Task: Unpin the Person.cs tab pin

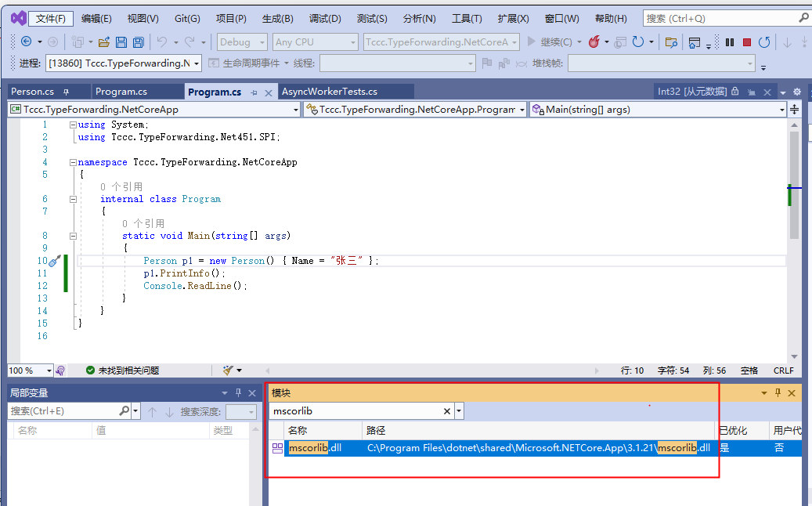Action: 67,92
